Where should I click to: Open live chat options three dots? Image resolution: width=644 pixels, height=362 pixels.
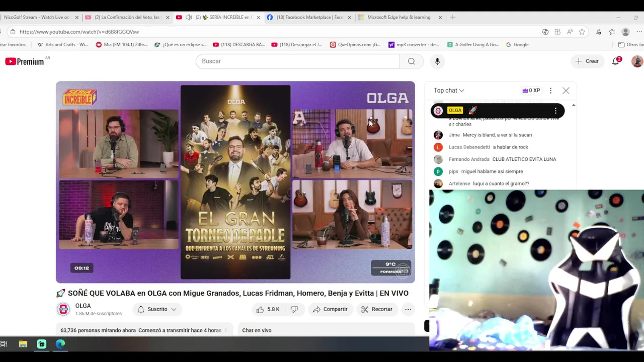tap(550, 90)
